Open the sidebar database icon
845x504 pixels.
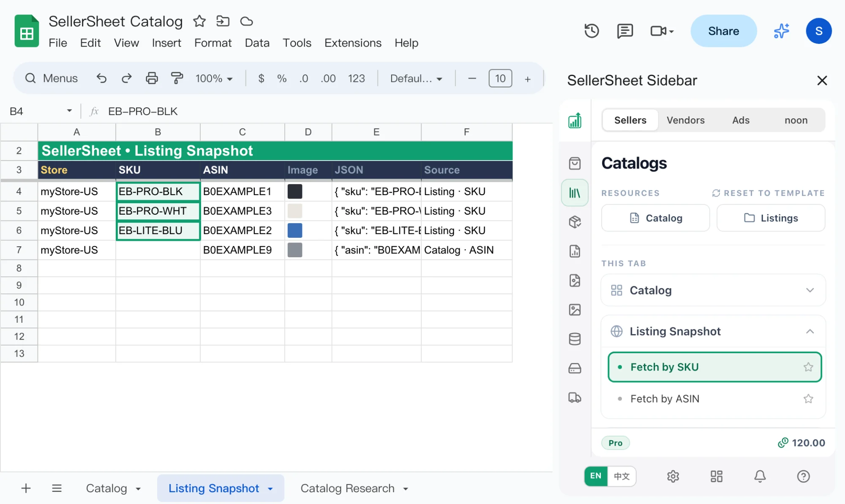pyautogui.click(x=575, y=339)
